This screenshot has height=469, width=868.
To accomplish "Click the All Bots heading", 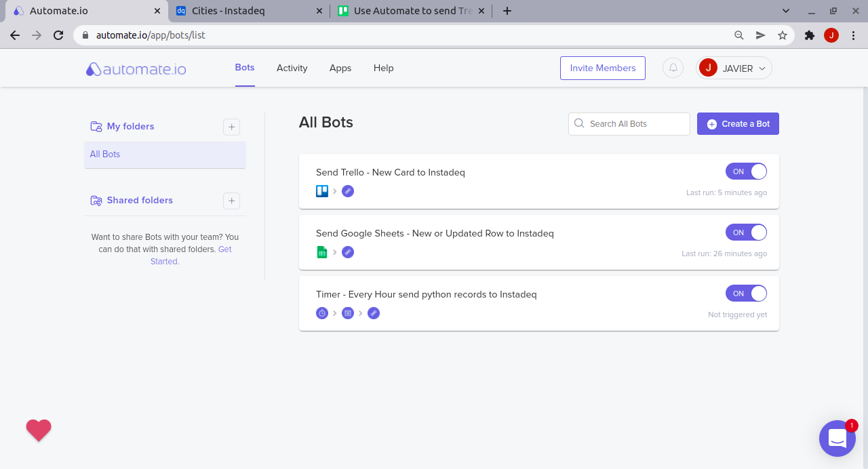I will click(x=326, y=123).
